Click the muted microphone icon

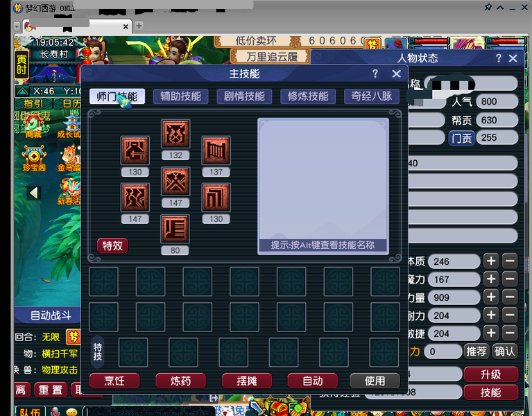tap(55, 412)
